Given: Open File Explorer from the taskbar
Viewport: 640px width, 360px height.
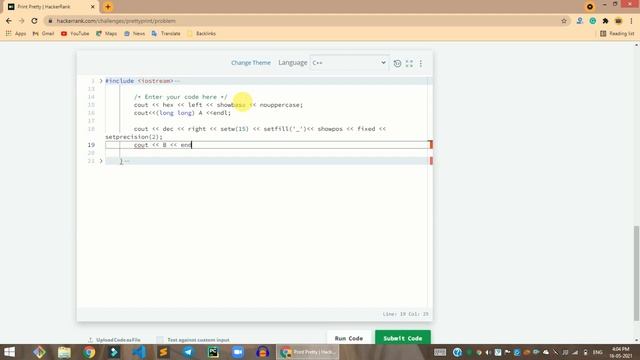Looking at the screenshot, I should click(x=64, y=352).
